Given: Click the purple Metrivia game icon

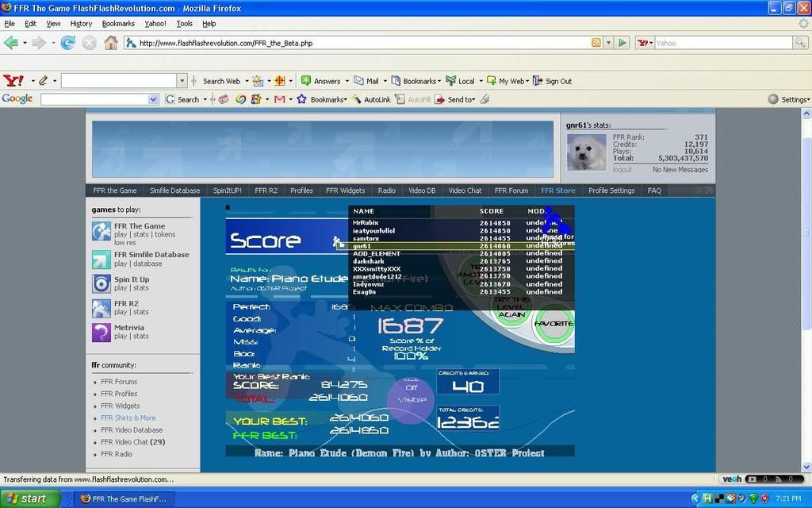Looking at the screenshot, I should pos(101,332).
